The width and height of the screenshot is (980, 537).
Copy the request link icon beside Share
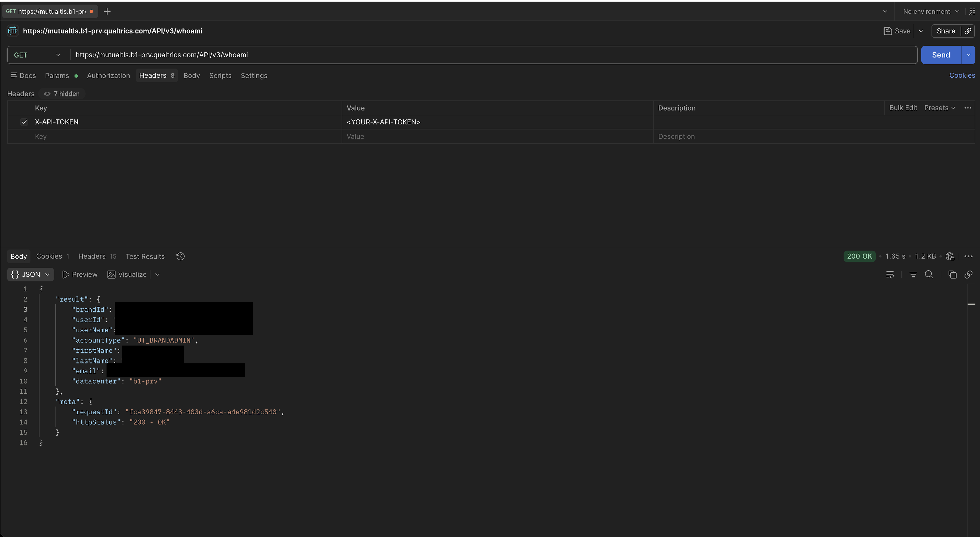(x=968, y=31)
